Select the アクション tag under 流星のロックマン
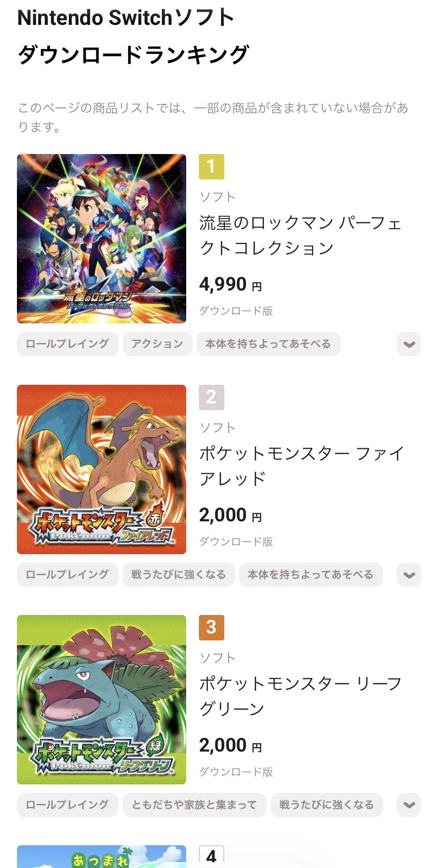 coord(157,344)
